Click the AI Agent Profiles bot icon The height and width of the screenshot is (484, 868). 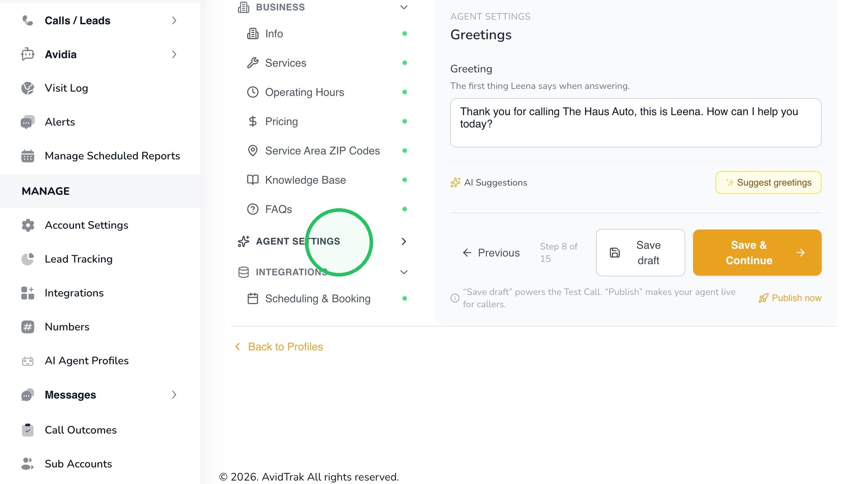[x=27, y=361]
